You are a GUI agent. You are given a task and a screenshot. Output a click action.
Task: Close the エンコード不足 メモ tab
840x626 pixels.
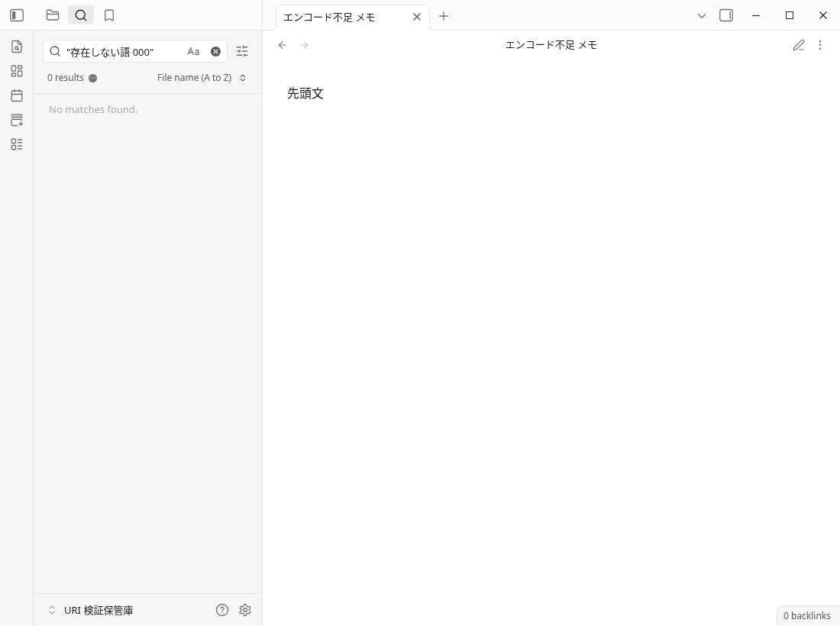coord(417,17)
